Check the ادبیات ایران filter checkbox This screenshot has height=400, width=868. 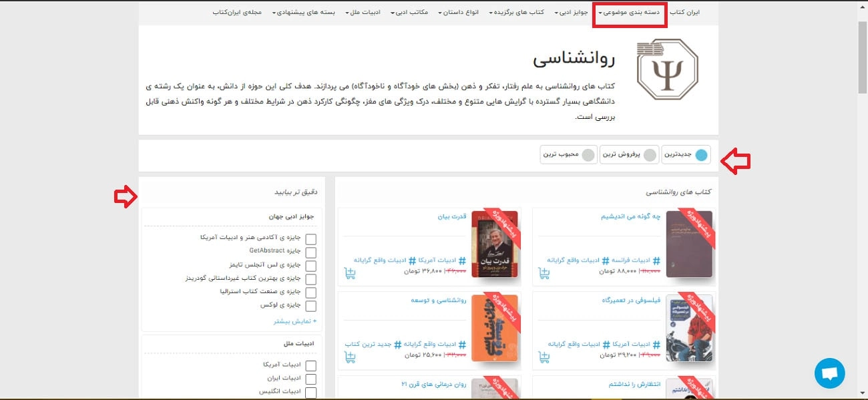tap(310, 379)
